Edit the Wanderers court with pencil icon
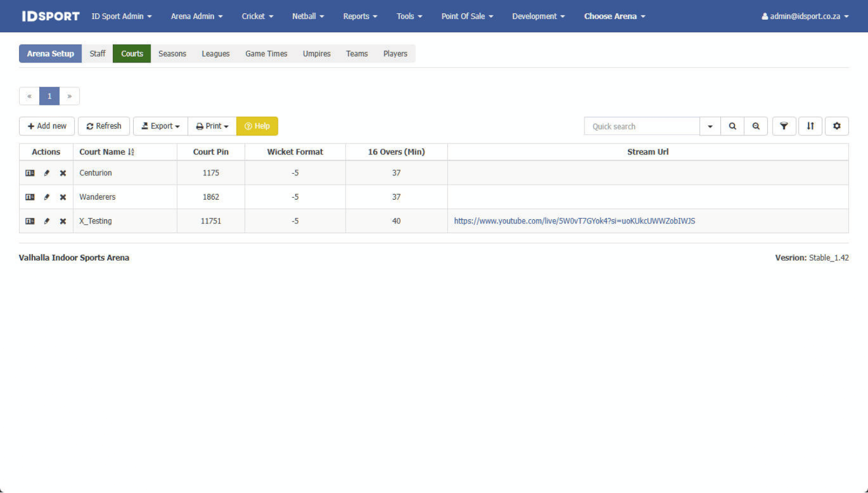This screenshot has width=868, height=493. [x=47, y=197]
